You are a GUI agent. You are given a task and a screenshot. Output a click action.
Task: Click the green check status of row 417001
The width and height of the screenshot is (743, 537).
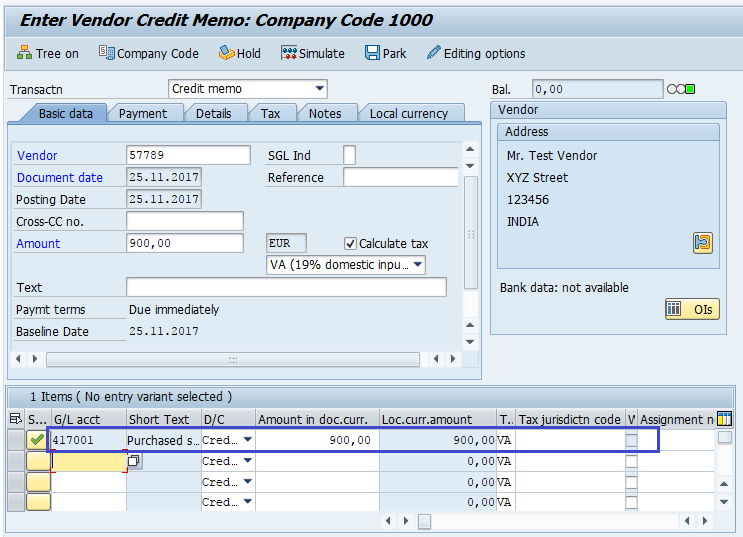(37, 440)
